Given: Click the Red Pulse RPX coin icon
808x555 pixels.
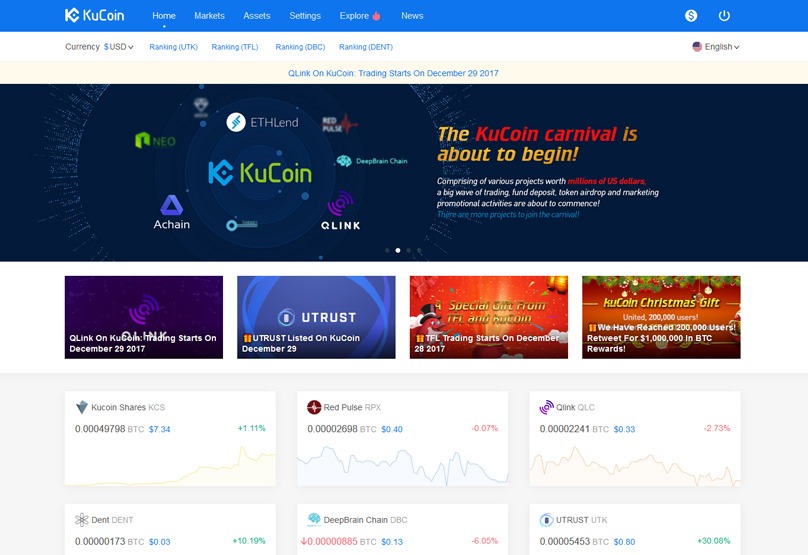Looking at the screenshot, I should [x=314, y=408].
